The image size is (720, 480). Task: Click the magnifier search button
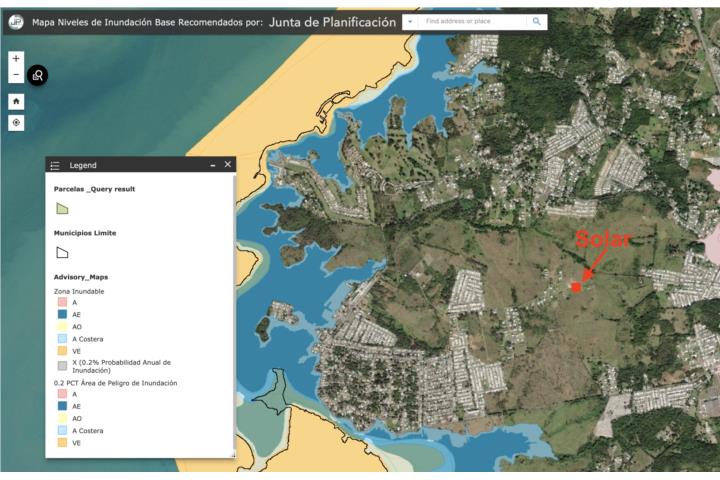[536, 21]
